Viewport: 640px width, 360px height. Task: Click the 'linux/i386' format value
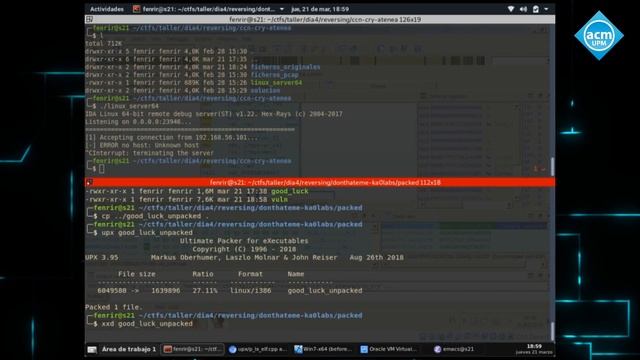[250, 291]
